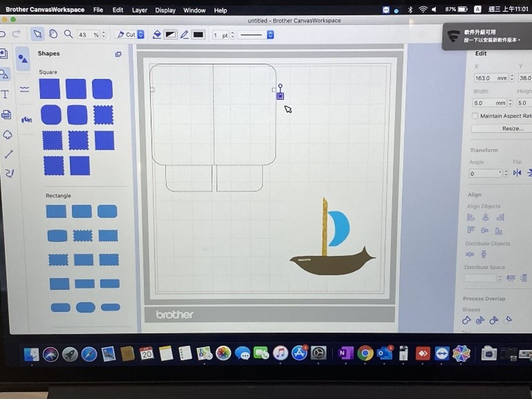Image resolution: width=532 pixels, height=399 pixels.
Task: Step the Width value
Action: pyautogui.click(x=510, y=103)
